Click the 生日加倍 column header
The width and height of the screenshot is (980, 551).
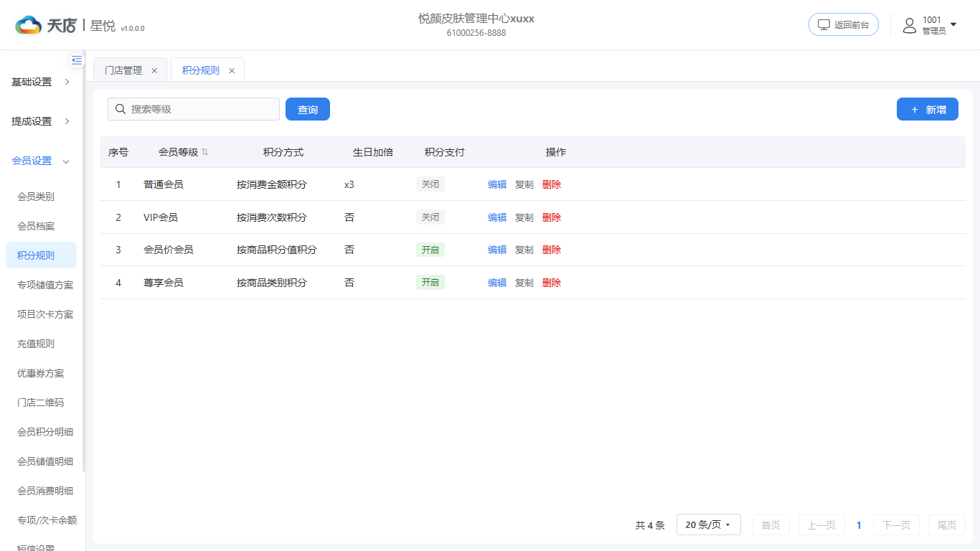(x=373, y=152)
